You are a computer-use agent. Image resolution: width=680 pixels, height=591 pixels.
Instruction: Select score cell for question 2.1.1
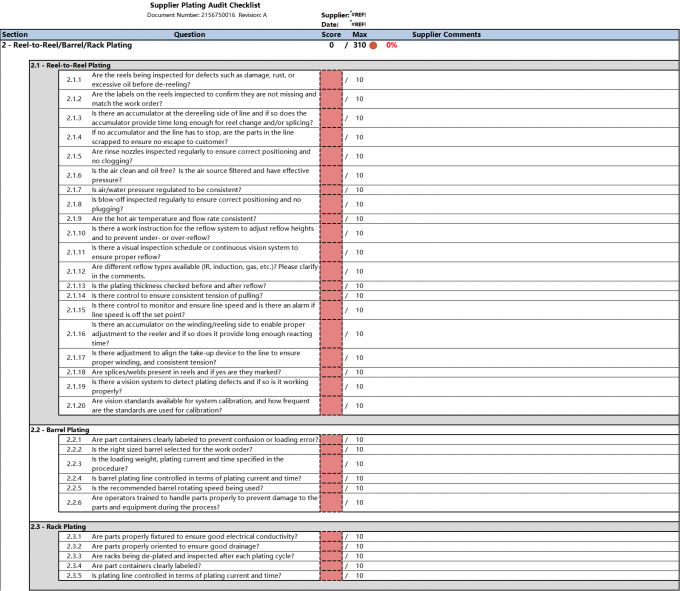coord(331,80)
